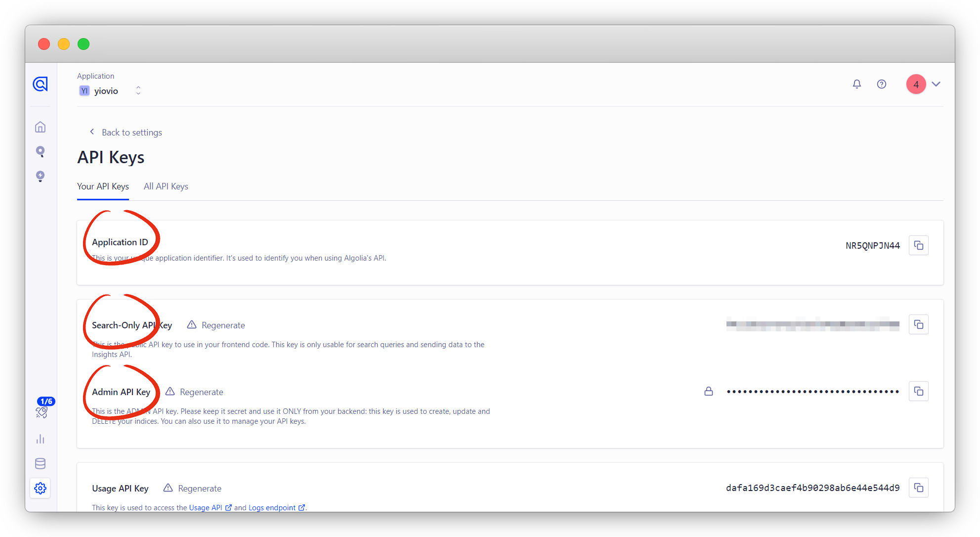
Task: Click the Algolia logo at the sidebar top
Action: (40, 84)
